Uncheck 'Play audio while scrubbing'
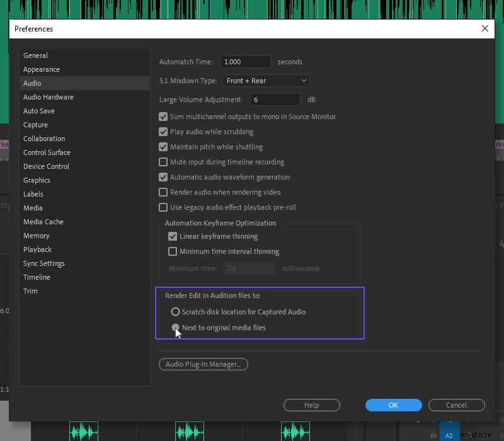This screenshot has height=441, width=504. (x=163, y=132)
